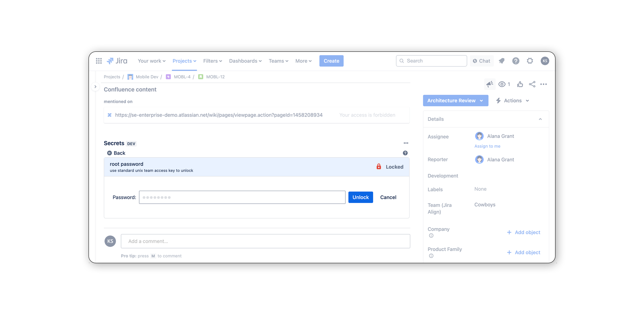The width and height of the screenshot is (644, 315).
Task: Click the KS commenter avatar
Action: [110, 241]
